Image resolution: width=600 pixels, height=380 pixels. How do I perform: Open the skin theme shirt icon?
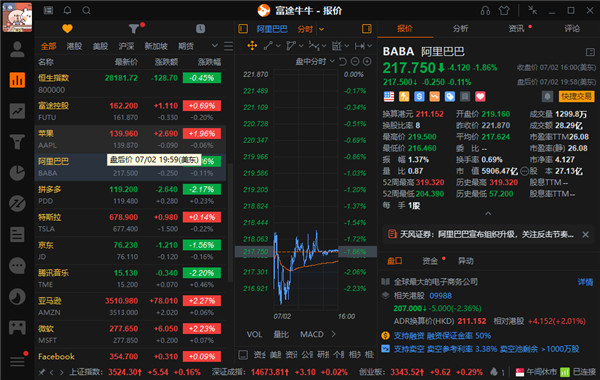504,10
